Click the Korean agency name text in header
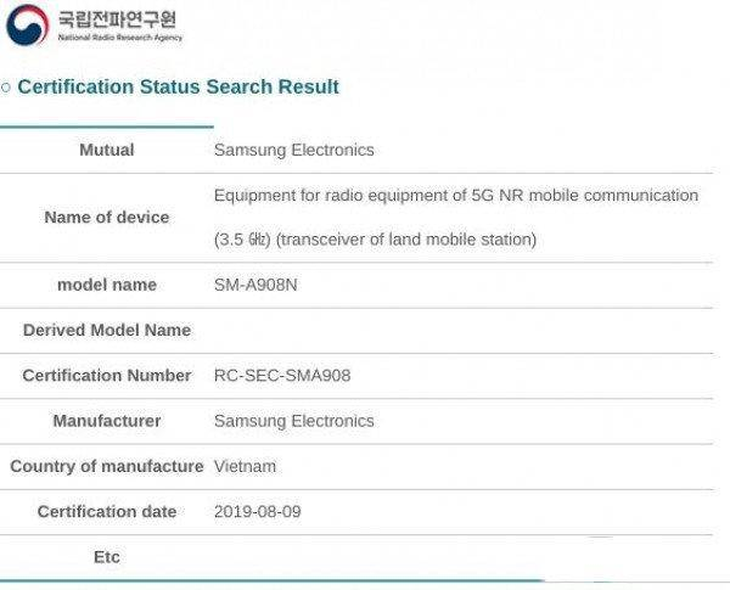The image size is (730, 590). click(x=117, y=20)
